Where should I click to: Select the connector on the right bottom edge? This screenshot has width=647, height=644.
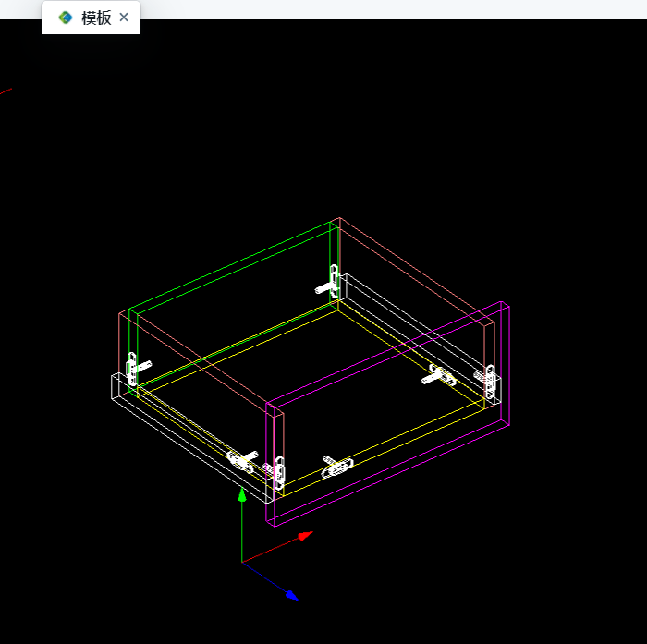(440, 375)
